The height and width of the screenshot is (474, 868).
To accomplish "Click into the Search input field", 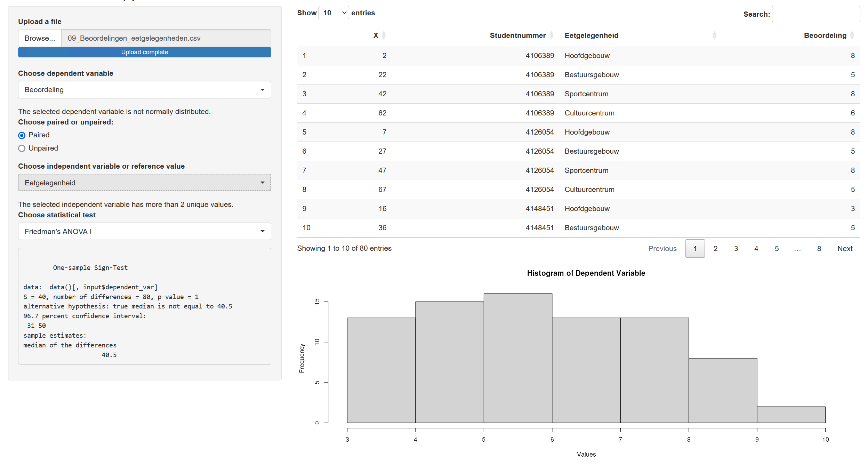I will point(815,14).
